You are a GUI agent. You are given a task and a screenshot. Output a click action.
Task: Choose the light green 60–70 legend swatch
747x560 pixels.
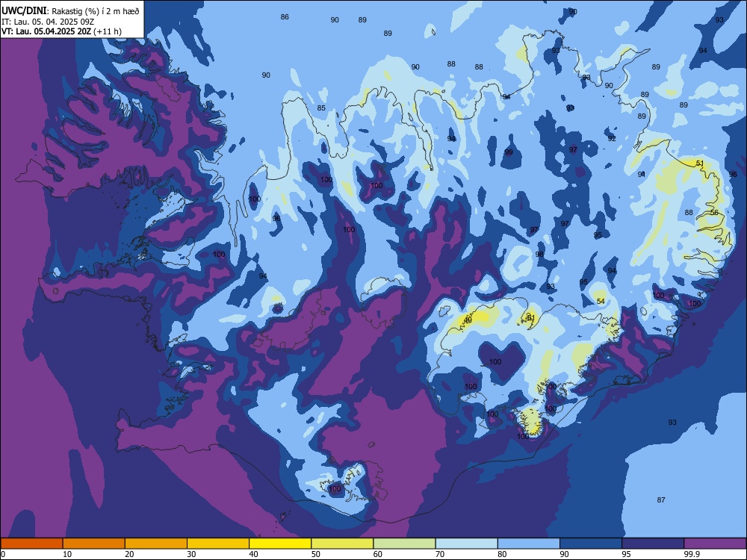pos(404,544)
